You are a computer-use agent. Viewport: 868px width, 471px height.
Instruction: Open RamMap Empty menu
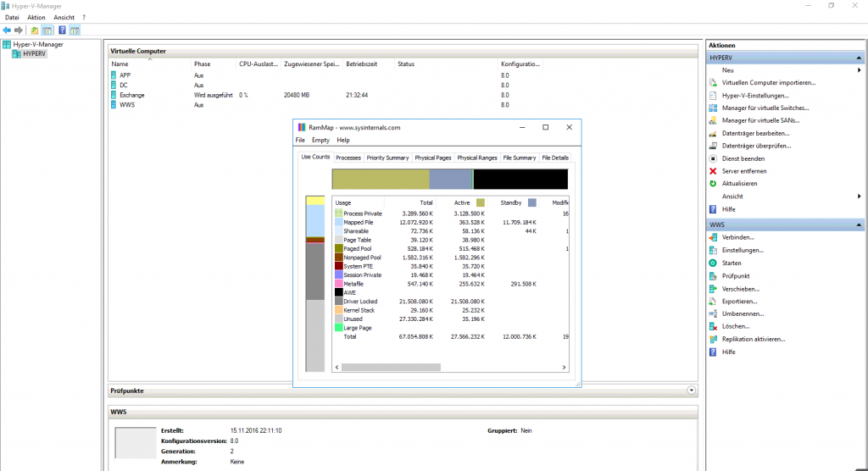tap(320, 140)
